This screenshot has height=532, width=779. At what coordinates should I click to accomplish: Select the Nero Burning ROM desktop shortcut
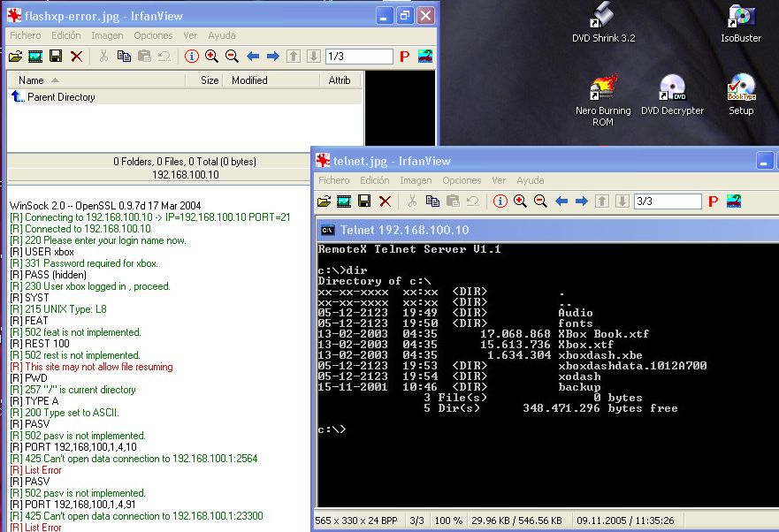point(602,100)
